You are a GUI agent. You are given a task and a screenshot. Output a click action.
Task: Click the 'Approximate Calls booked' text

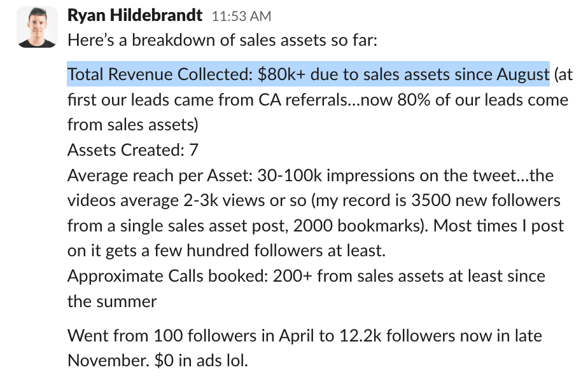(167, 276)
